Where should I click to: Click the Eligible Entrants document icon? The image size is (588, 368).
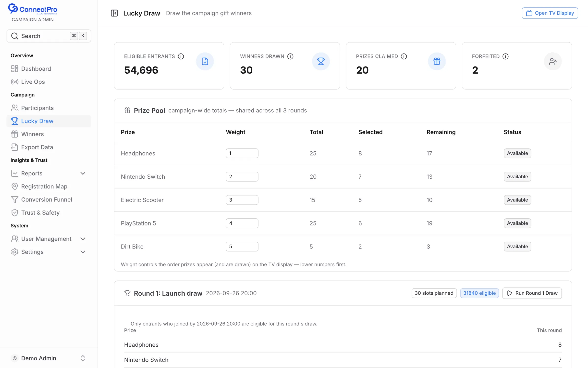click(x=205, y=61)
